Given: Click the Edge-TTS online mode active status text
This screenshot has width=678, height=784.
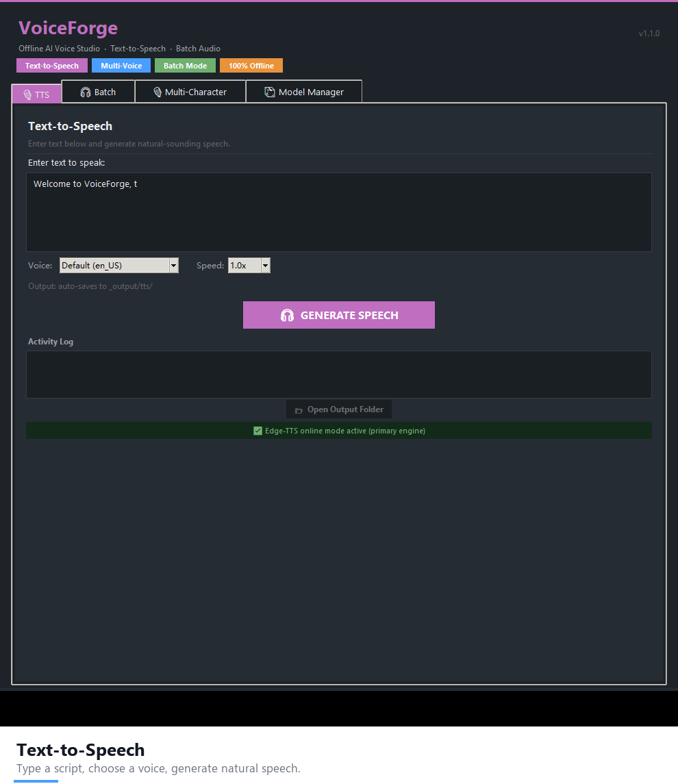Looking at the screenshot, I should [x=345, y=431].
